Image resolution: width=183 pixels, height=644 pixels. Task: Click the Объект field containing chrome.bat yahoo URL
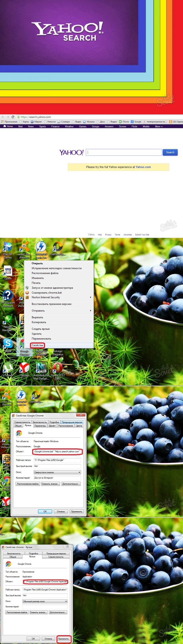coord(57,451)
